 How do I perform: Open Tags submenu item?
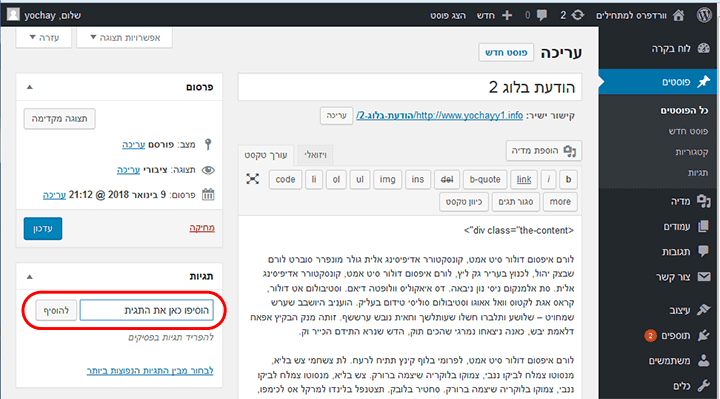[698, 173]
